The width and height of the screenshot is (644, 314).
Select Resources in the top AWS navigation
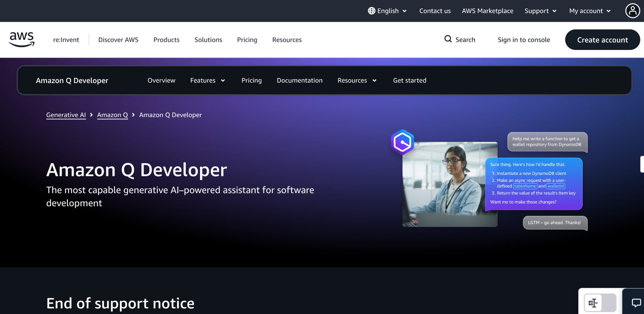coord(287,40)
